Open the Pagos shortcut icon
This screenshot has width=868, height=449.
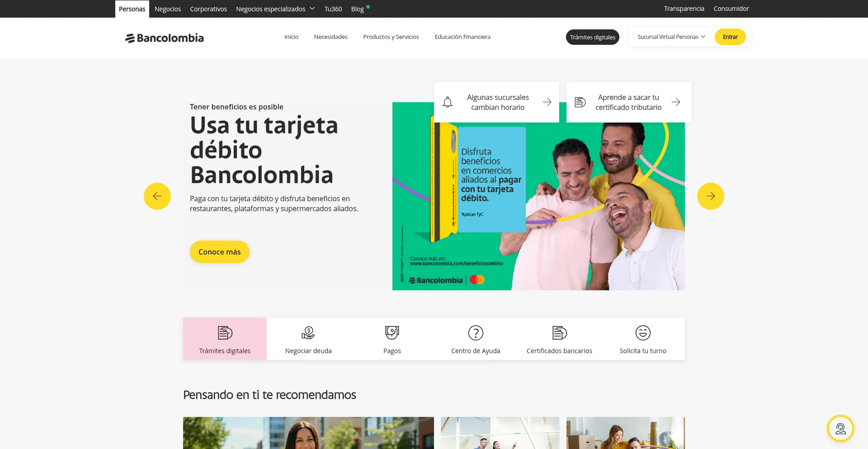coord(392,333)
